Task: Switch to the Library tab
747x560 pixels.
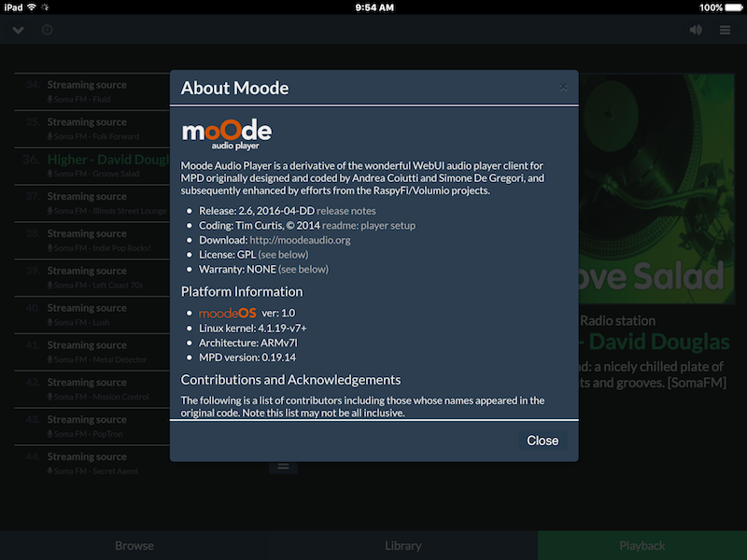Action: (403, 546)
